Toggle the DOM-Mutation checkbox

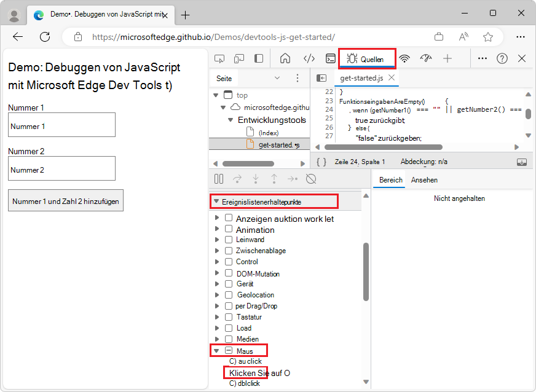click(228, 273)
